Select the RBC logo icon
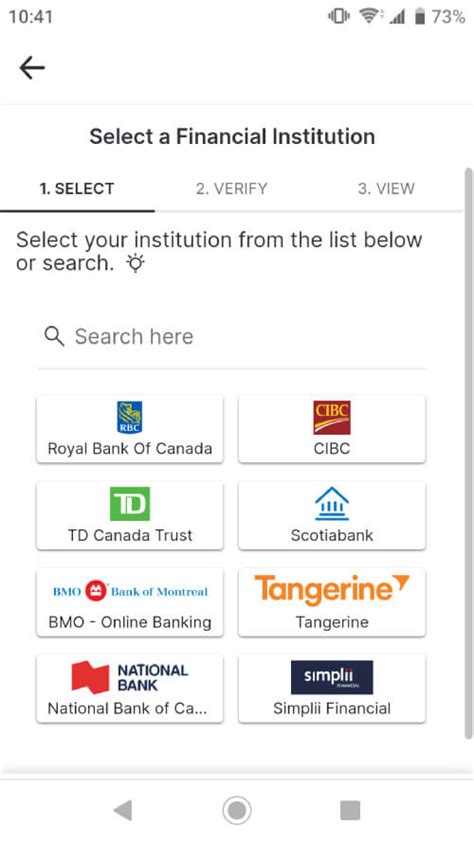The image size is (474, 842). click(129, 417)
